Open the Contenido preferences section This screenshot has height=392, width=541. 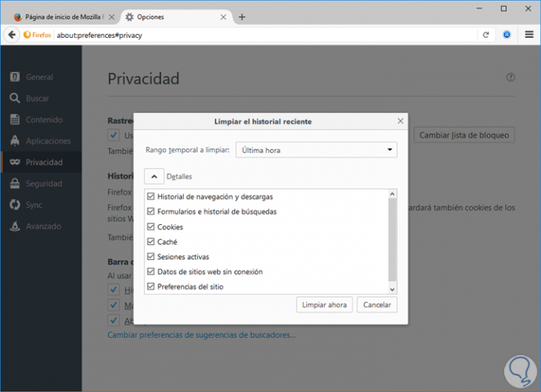click(41, 120)
